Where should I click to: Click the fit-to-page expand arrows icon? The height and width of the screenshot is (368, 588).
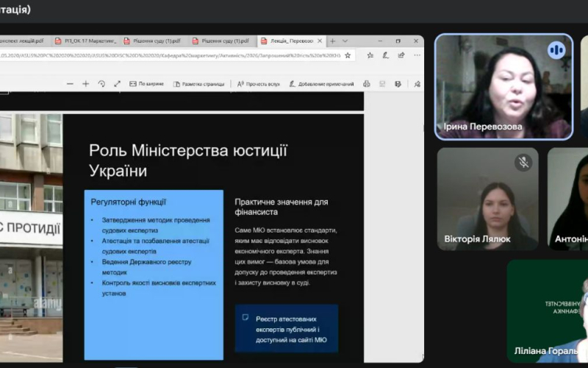coord(117,84)
